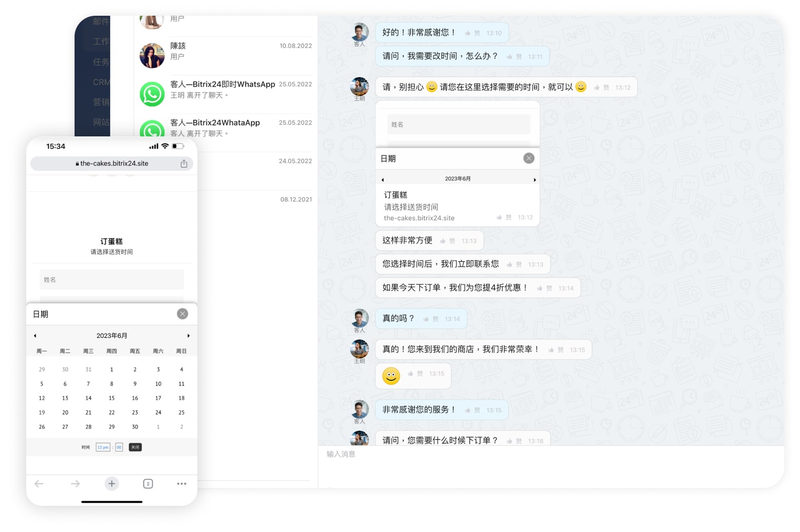Select June 7 in the calendar

[88, 384]
